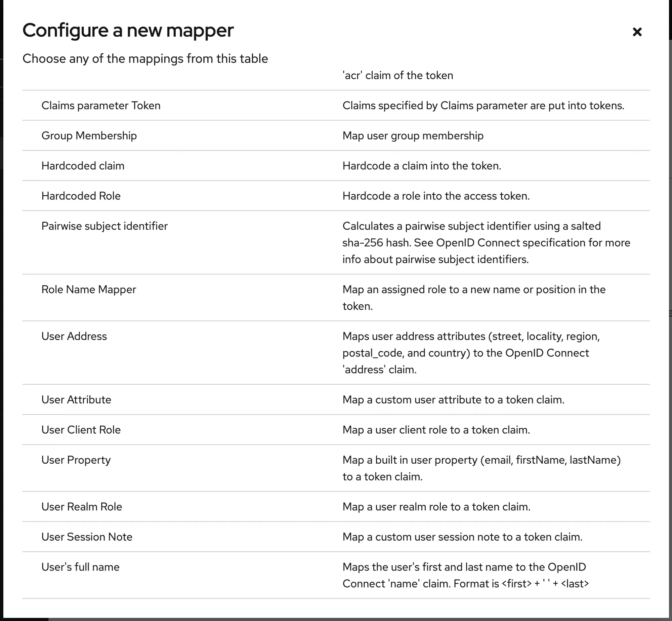This screenshot has width=672, height=621.
Task: Choose Pairwise subject identifier mapper
Action: 104,226
